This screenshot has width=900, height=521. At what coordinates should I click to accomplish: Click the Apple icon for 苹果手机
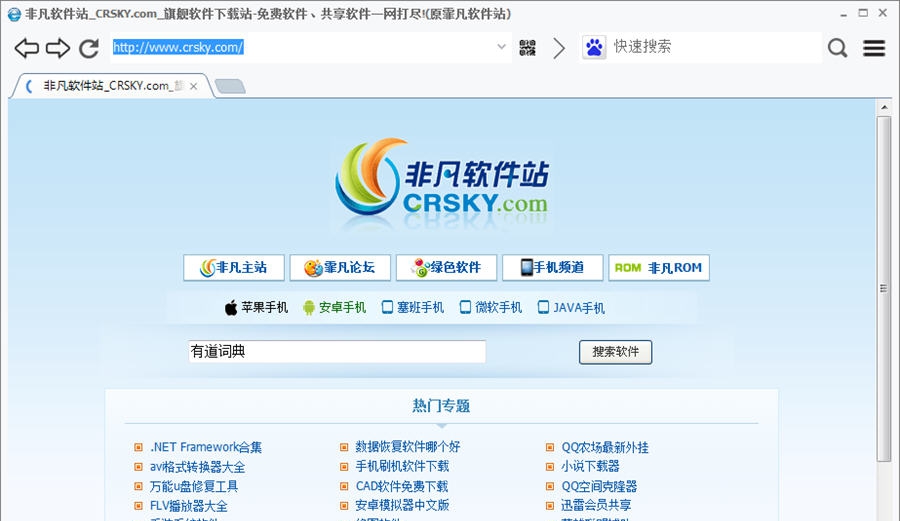pos(231,308)
